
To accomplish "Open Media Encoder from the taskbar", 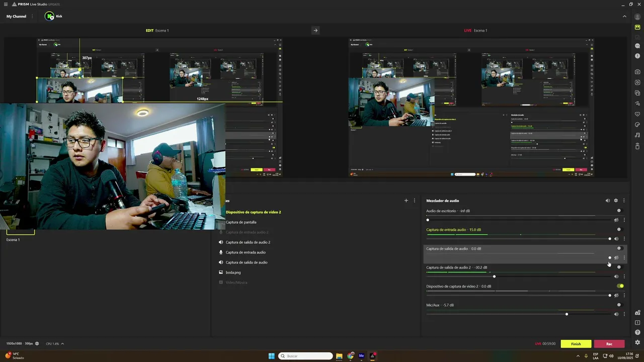I will [361, 356].
